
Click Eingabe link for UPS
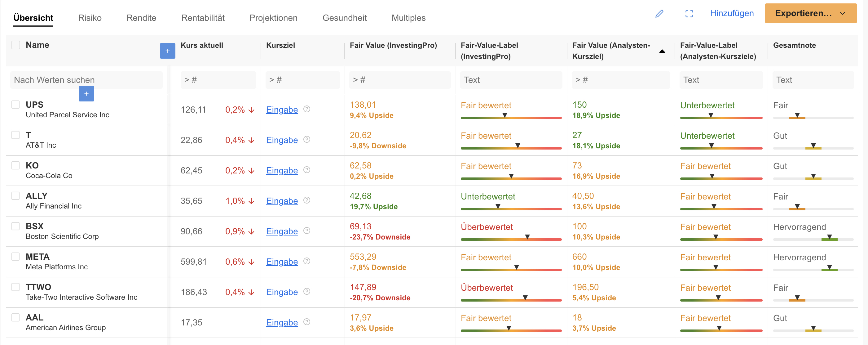[282, 110]
